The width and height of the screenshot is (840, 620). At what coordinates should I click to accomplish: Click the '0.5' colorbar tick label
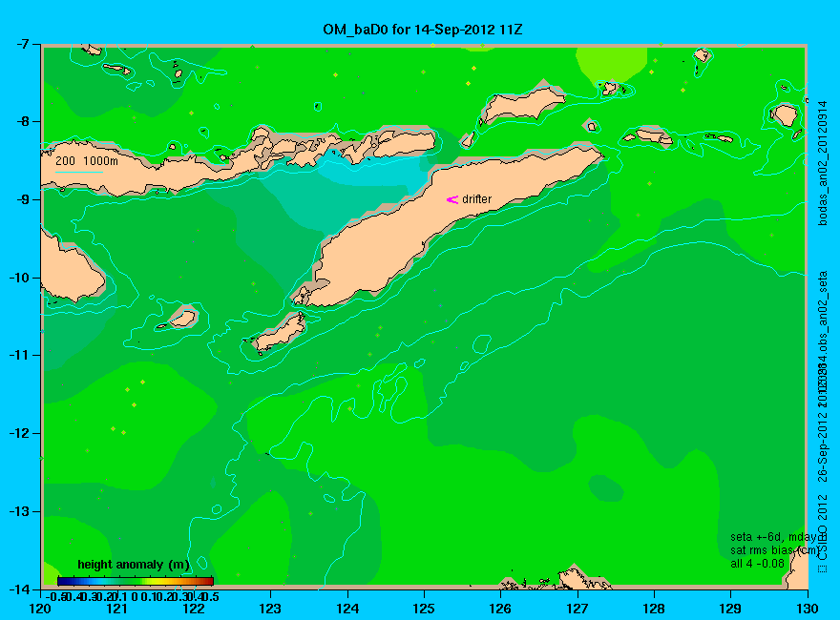[212, 596]
